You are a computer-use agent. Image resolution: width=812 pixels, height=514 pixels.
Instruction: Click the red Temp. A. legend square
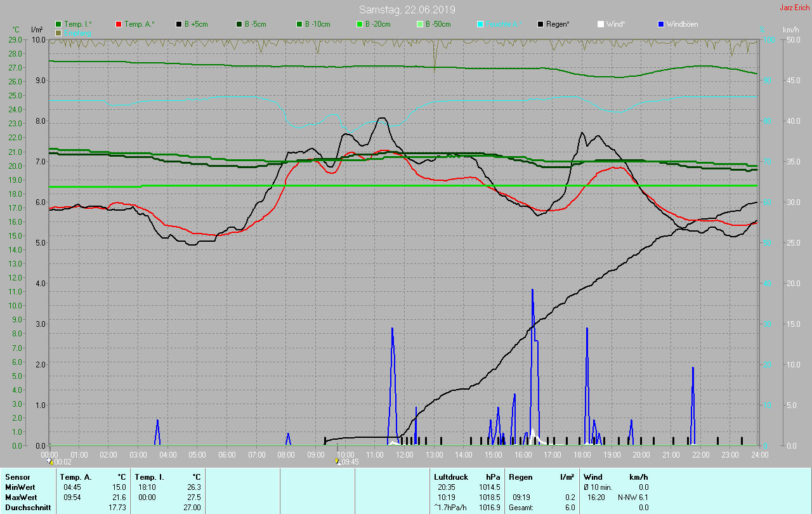(x=119, y=24)
